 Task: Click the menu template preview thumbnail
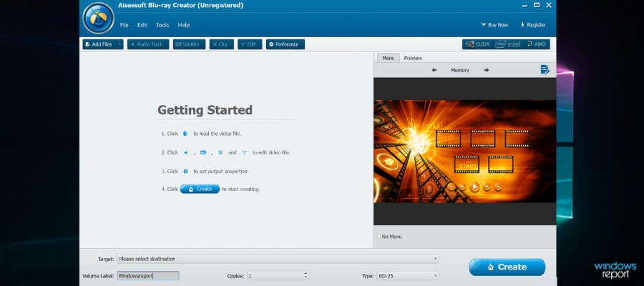tap(465, 152)
